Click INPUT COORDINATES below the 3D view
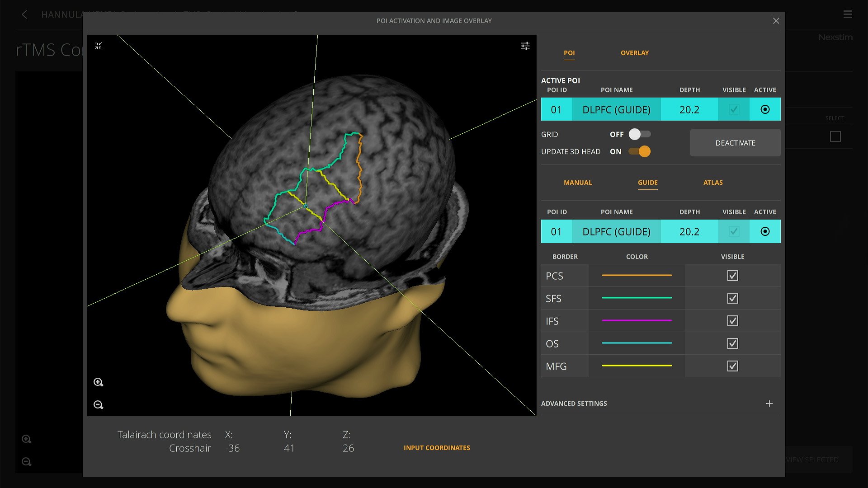Viewport: 868px width, 488px height. (x=436, y=448)
